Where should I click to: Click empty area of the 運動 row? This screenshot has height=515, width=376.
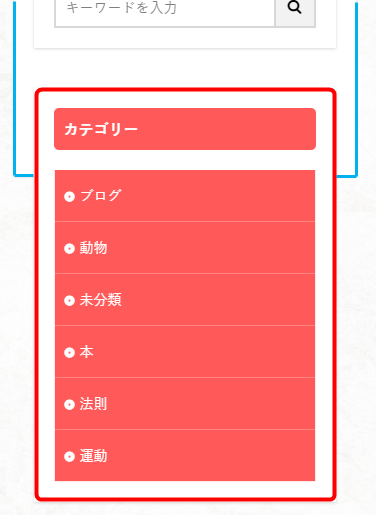(213, 456)
